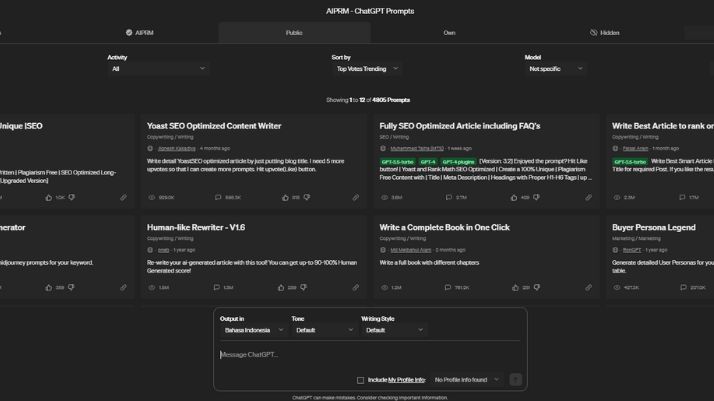This screenshot has height=401, width=714.
Task: Click views eye icon on Buyer Persona Legend
Action: [x=617, y=288]
